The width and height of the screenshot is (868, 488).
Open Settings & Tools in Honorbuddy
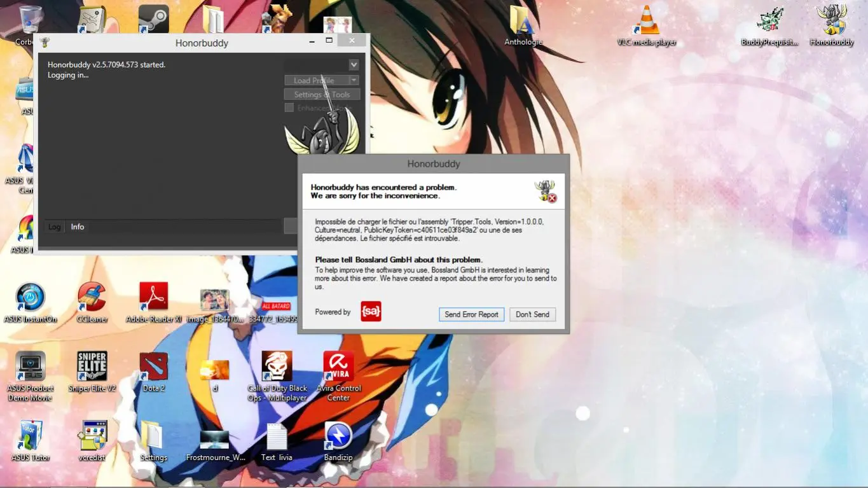(x=322, y=94)
